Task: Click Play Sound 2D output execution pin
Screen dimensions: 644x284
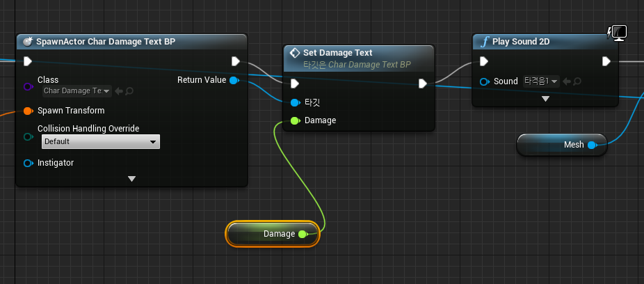Action: 606,62
